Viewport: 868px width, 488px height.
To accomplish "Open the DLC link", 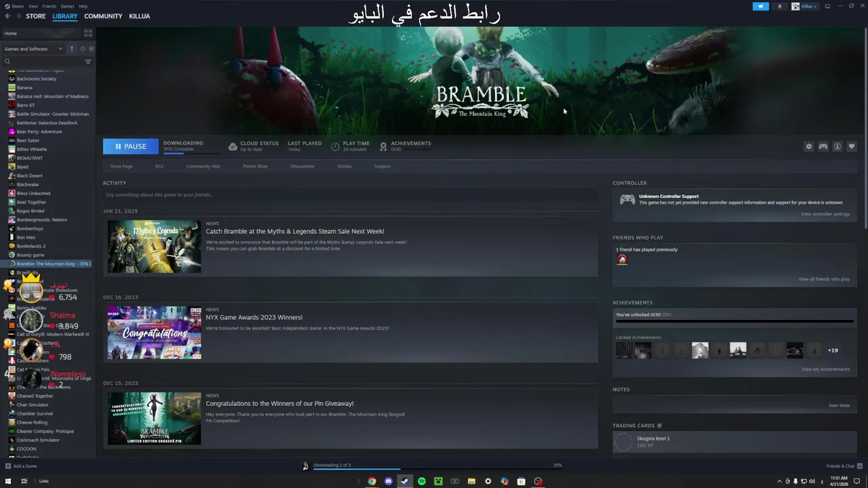I will (x=159, y=166).
